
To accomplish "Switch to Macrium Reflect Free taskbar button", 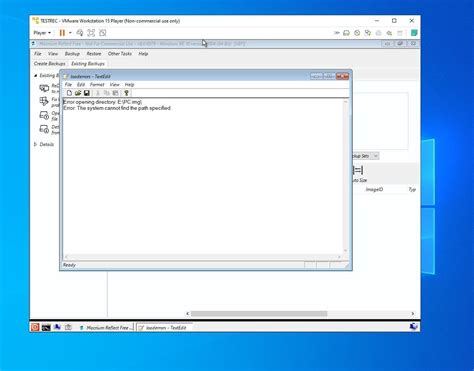I will click(106, 328).
